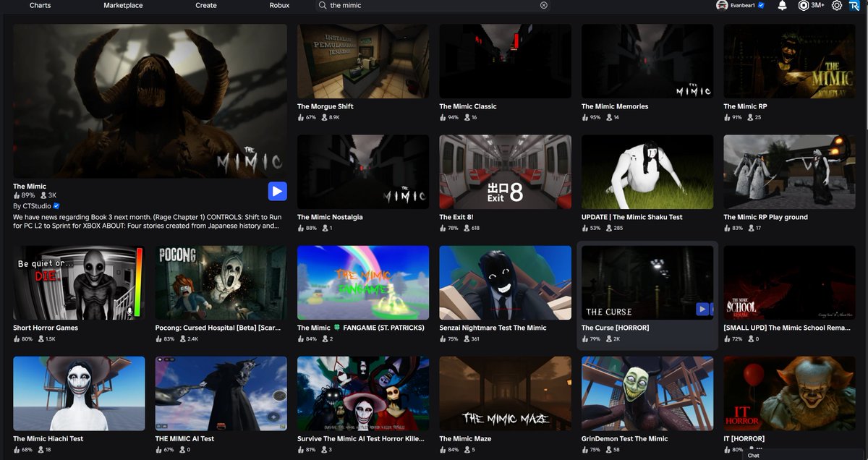Image resolution: width=868 pixels, height=460 pixels.
Task: Open The Exit 8! subway thumbnail
Action: coord(506,172)
